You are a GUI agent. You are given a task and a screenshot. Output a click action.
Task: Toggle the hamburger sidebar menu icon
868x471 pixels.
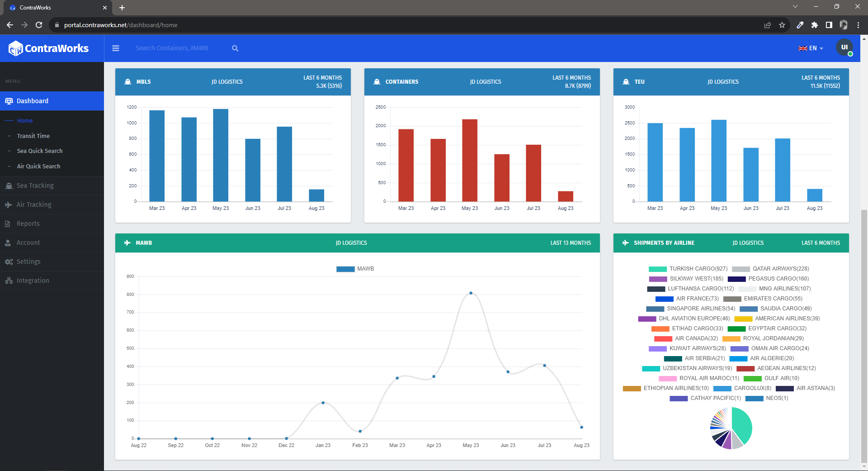[116, 48]
